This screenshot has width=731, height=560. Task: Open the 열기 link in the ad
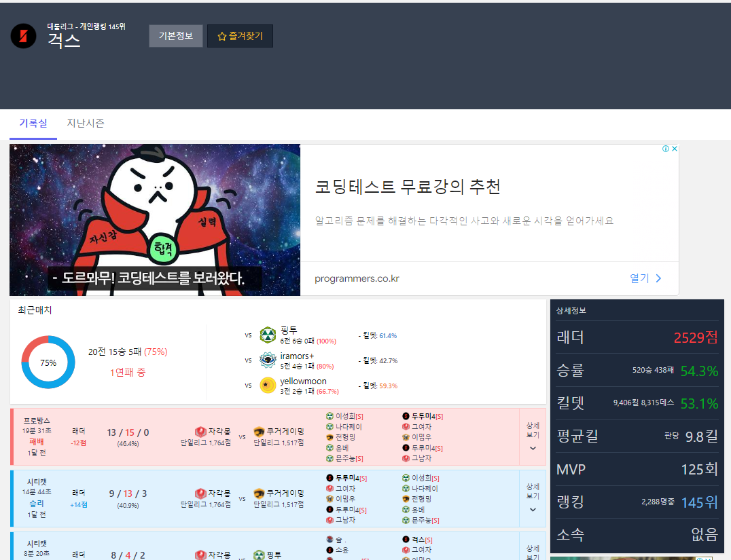[x=645, y=278]
